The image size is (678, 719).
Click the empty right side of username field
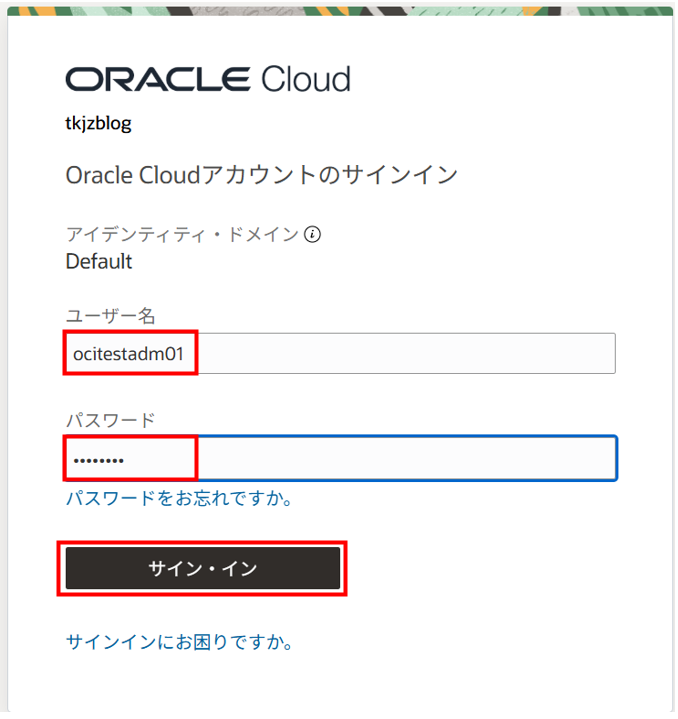point(450,353)
